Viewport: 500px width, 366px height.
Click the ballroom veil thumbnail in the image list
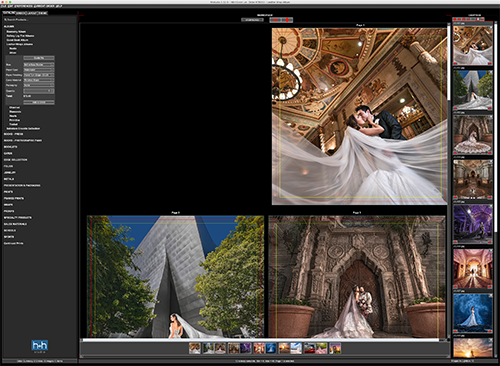[x=473, y=45]
